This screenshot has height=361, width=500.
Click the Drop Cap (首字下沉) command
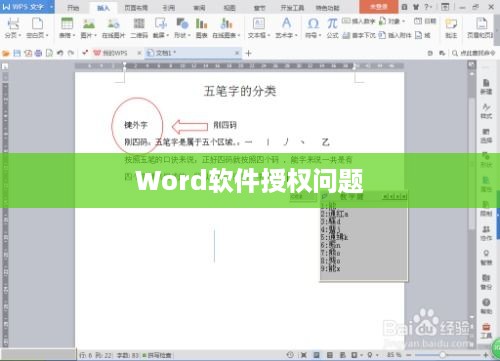pos(359,35)
